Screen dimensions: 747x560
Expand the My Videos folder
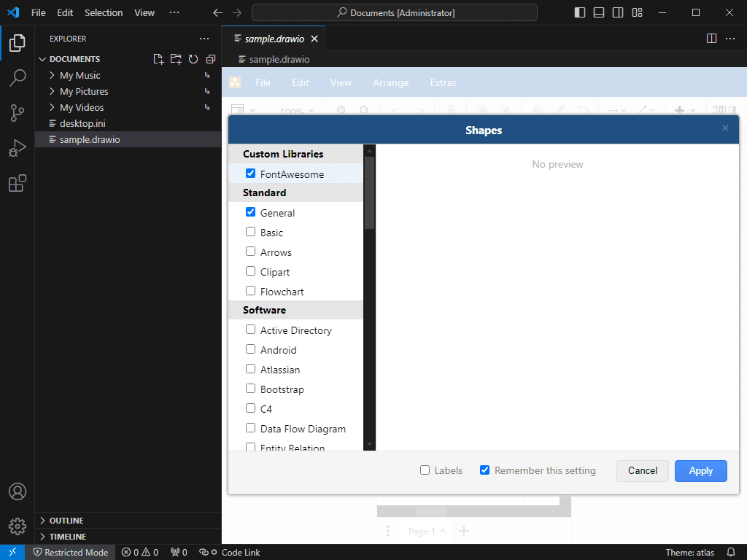click(x=53, y=108)
